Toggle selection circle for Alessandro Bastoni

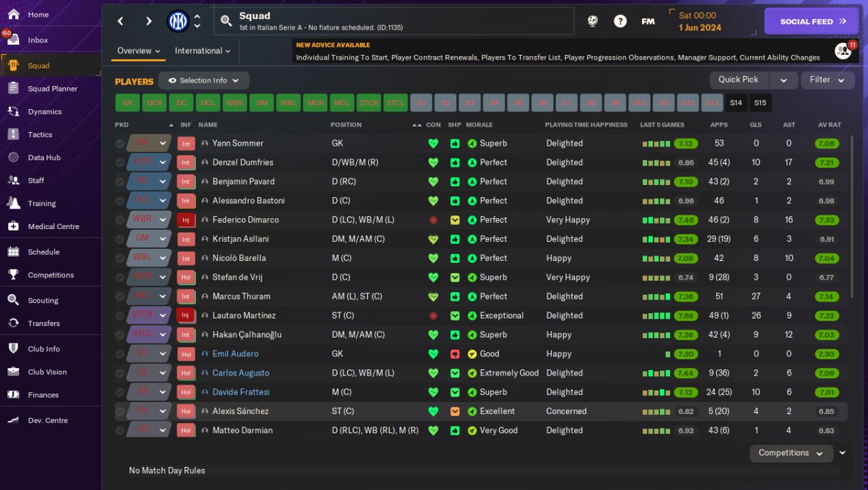click(120, 201)
